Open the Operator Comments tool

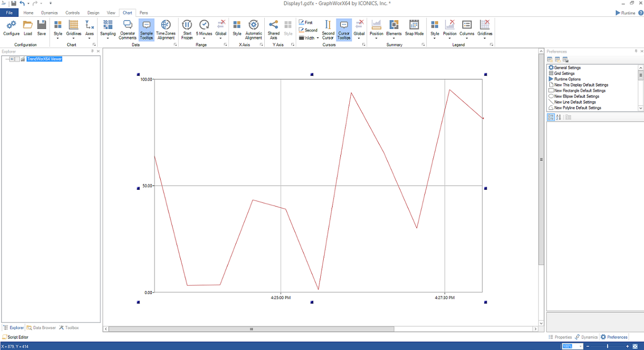click(x=128, y=29)
